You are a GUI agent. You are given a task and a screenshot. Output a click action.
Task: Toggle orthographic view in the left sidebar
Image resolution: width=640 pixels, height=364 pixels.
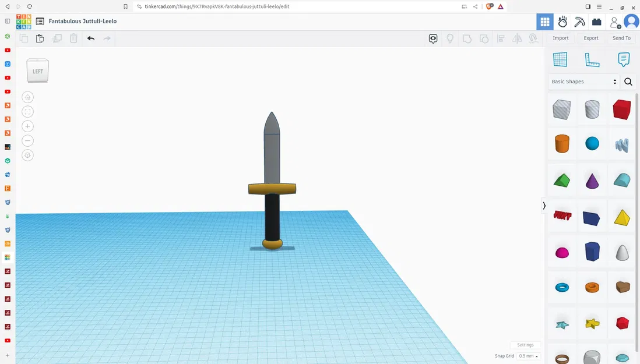[x=27, y=155]
